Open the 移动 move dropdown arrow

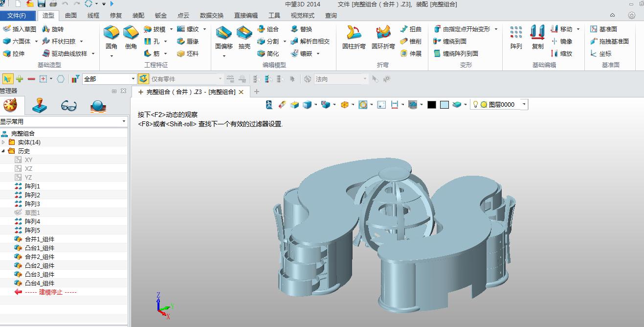pos(578,29)
